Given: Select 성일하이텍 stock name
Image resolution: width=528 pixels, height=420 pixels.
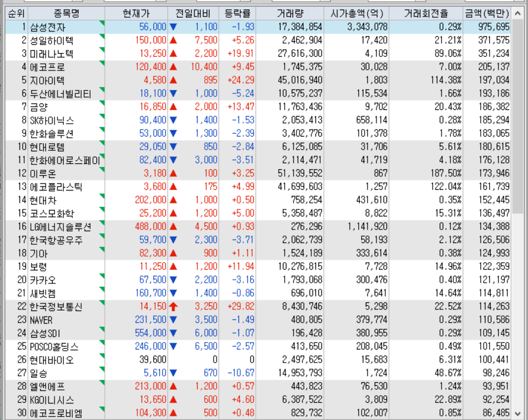Looking at the screenshot, I should pos(51,40).
